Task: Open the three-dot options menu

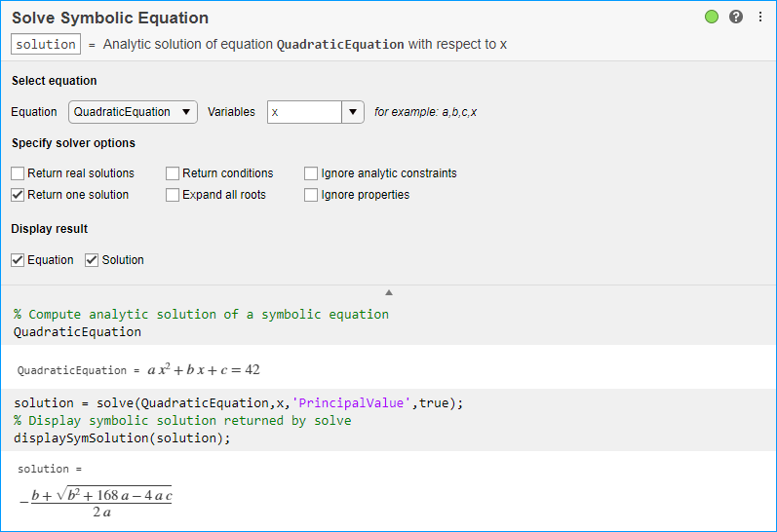Action: coord(760,18)
